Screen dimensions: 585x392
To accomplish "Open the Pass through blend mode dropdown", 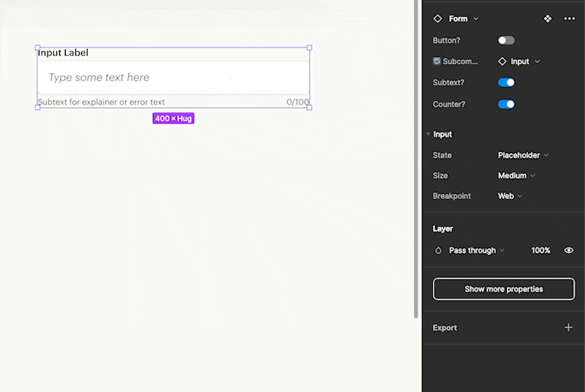I will [x=477, y=250].
